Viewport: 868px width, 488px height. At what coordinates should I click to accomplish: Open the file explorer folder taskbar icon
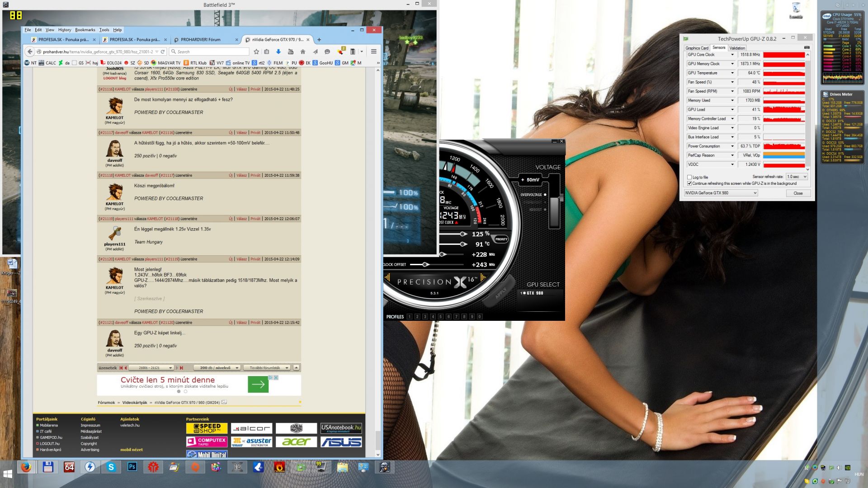[343, 467]
